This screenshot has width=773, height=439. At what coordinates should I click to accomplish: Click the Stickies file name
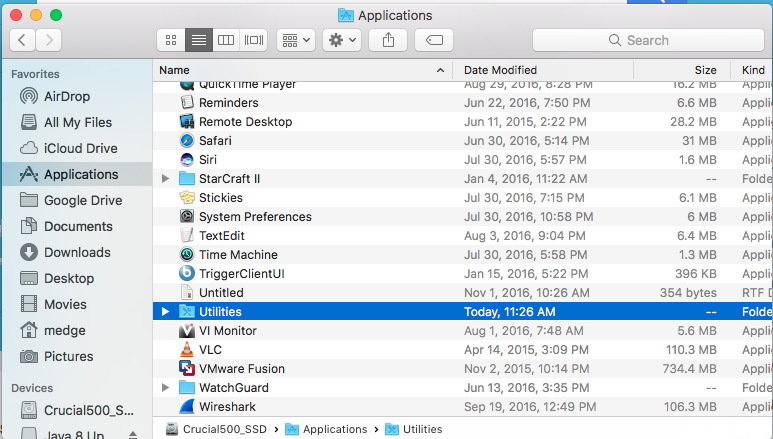(x=221, y=198)
